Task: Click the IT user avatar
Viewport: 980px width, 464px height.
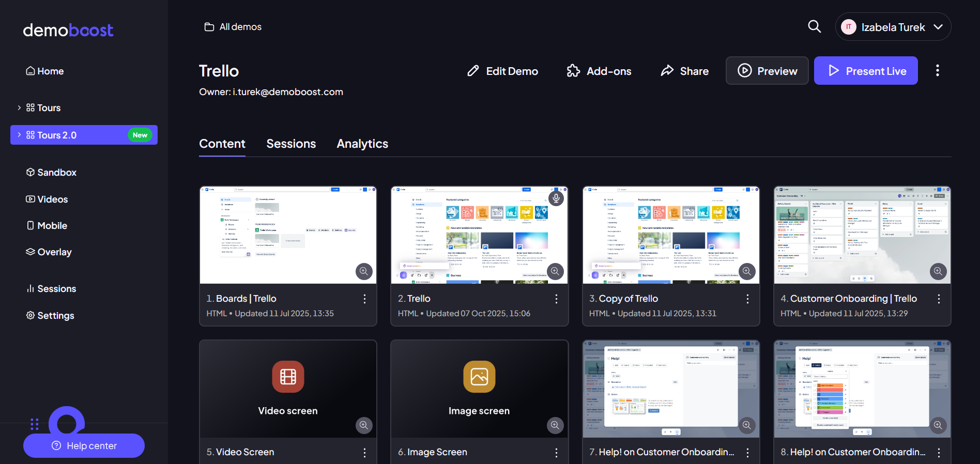Action: tap(849, 27)
